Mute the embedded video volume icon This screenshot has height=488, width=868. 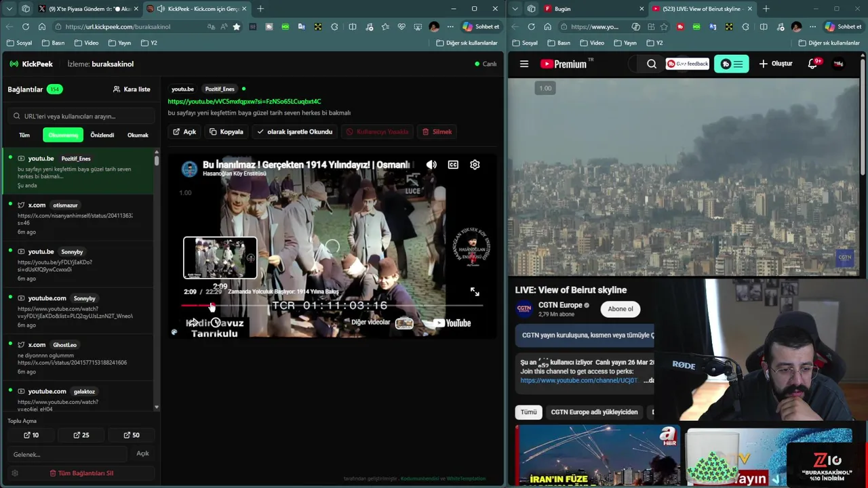pos(431,165)
